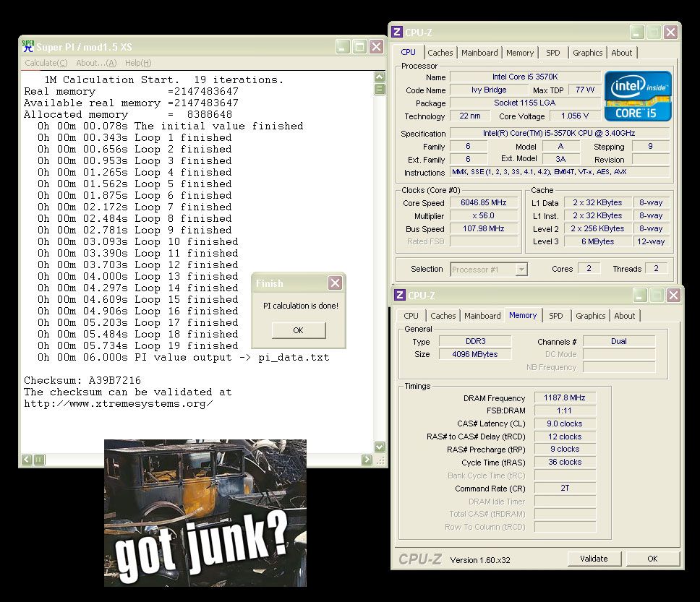Click OK button in CPU-Z Memory window
Screen dimensions: 700x602
[x=652, y=559]
